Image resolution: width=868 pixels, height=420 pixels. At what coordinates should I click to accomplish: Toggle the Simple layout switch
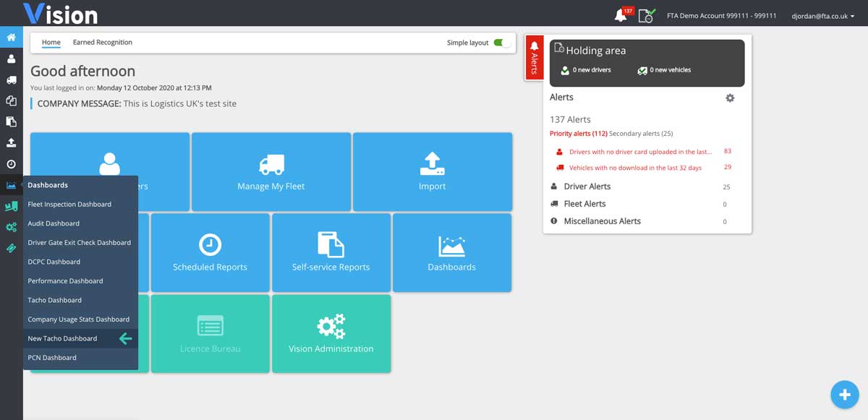[501, 43]
